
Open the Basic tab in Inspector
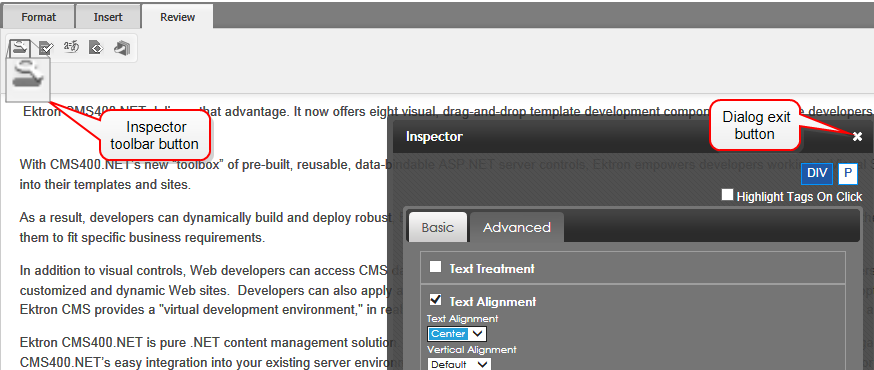click(x=438, y=227)
